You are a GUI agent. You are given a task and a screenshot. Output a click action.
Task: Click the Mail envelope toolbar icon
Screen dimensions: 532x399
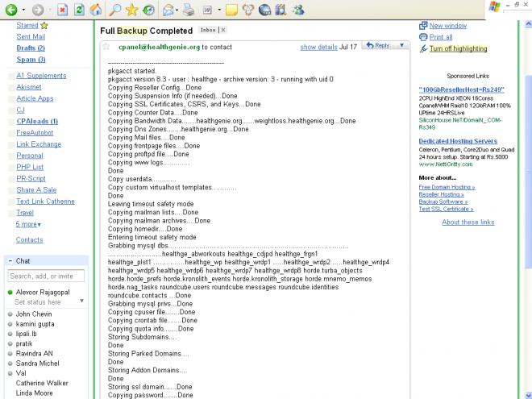coord(168,10)
